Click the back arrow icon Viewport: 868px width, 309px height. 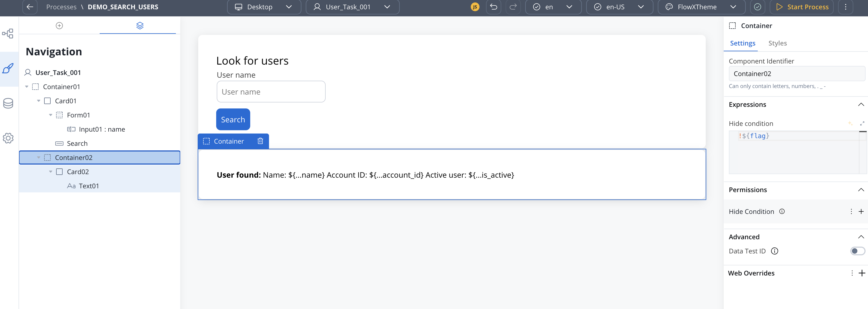(x=30, y=7)
